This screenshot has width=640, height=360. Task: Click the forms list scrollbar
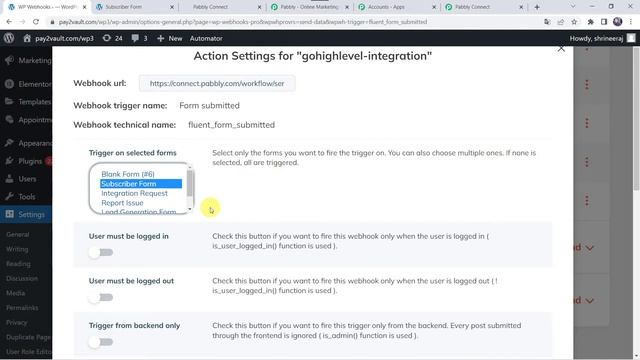point(190,184)
